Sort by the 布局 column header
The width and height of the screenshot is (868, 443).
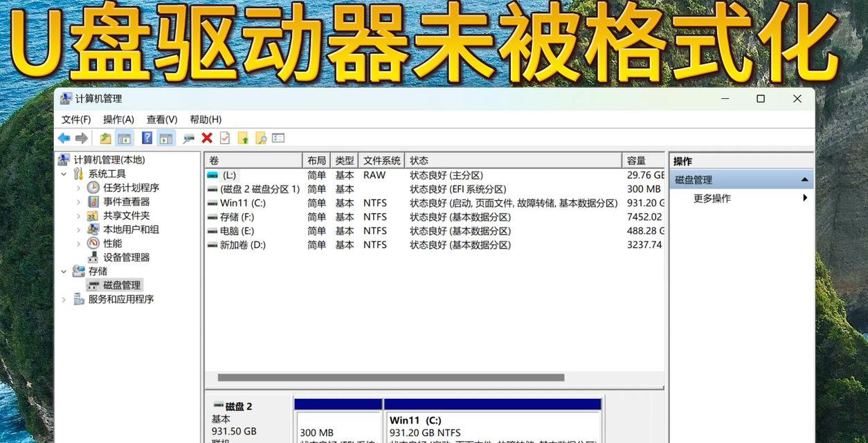point(316,161)
